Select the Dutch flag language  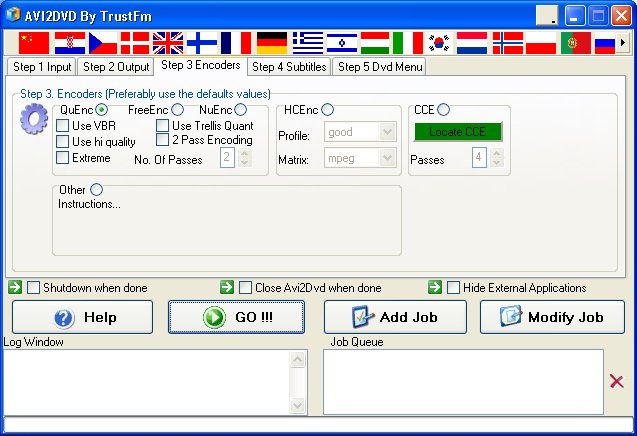[x=472, y=43]
